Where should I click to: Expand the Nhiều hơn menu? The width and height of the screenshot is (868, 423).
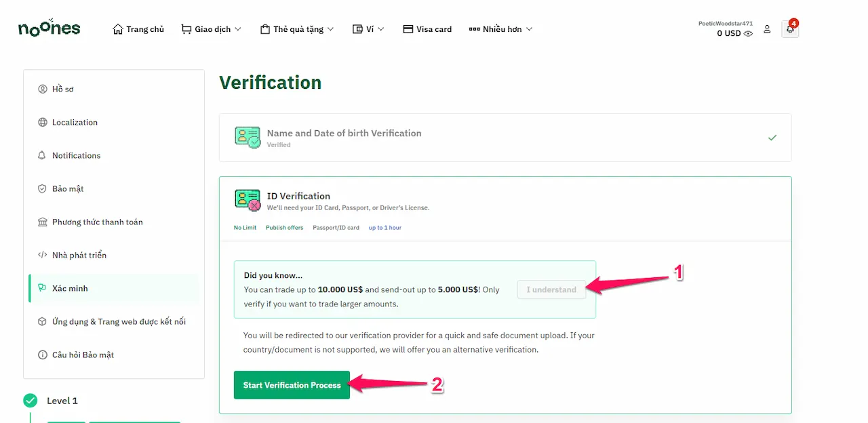pos(500,29)
